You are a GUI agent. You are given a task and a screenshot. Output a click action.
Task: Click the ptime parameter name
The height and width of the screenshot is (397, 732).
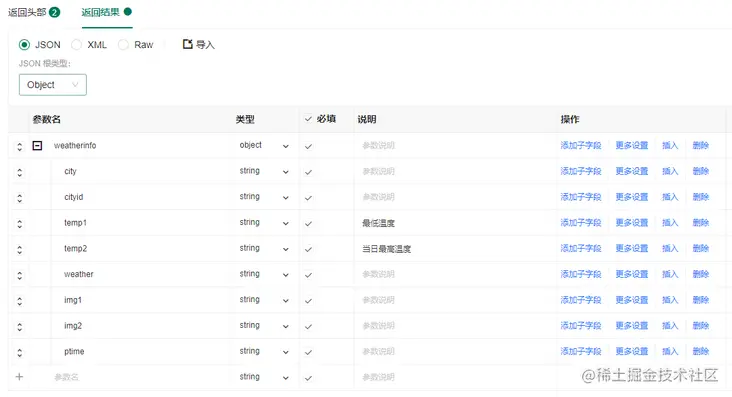point(74,351)
